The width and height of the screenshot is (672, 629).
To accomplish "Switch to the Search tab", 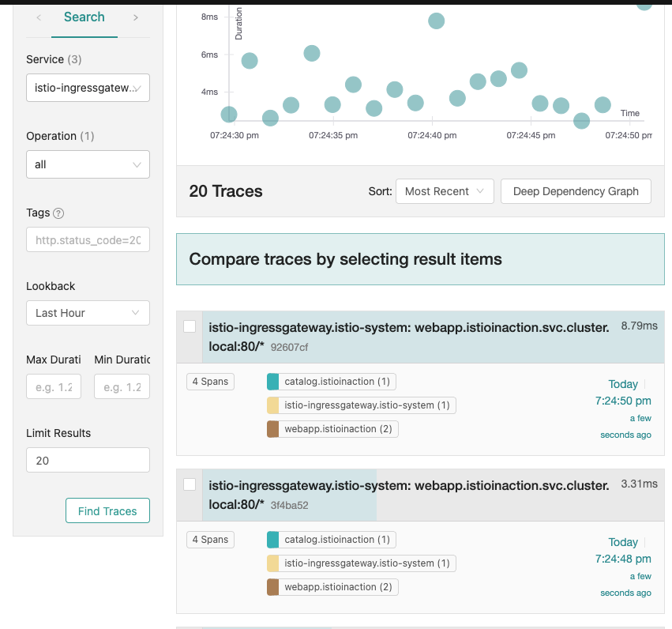I will (84, 17).
